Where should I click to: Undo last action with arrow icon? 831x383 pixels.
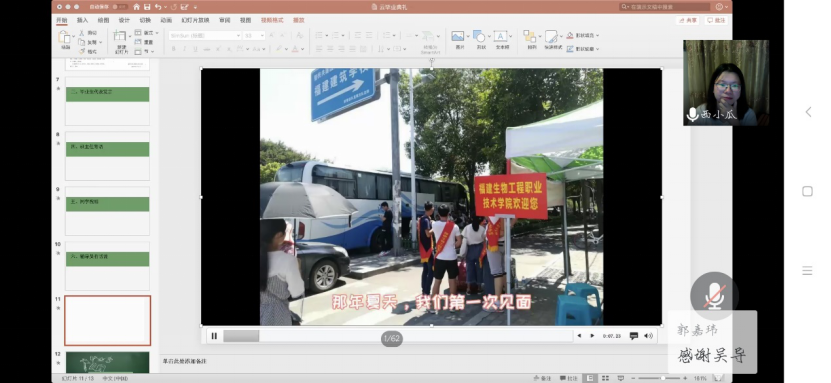pos(158,7)
